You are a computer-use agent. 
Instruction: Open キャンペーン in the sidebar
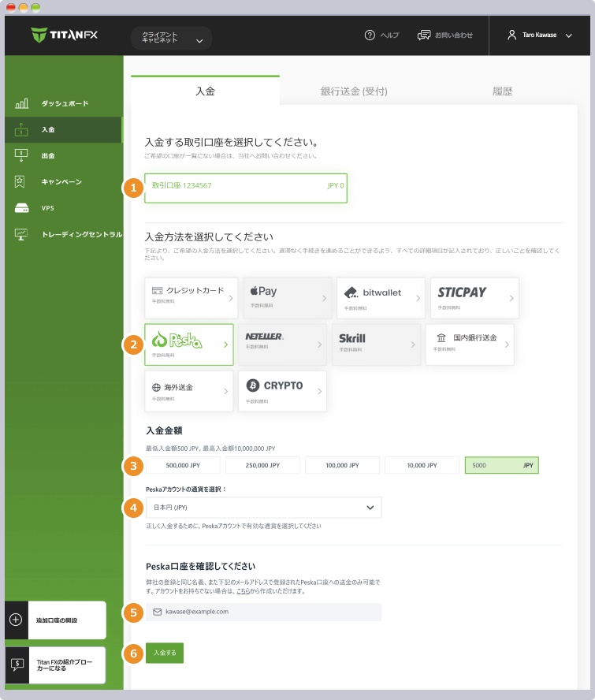tap(63, 181)
